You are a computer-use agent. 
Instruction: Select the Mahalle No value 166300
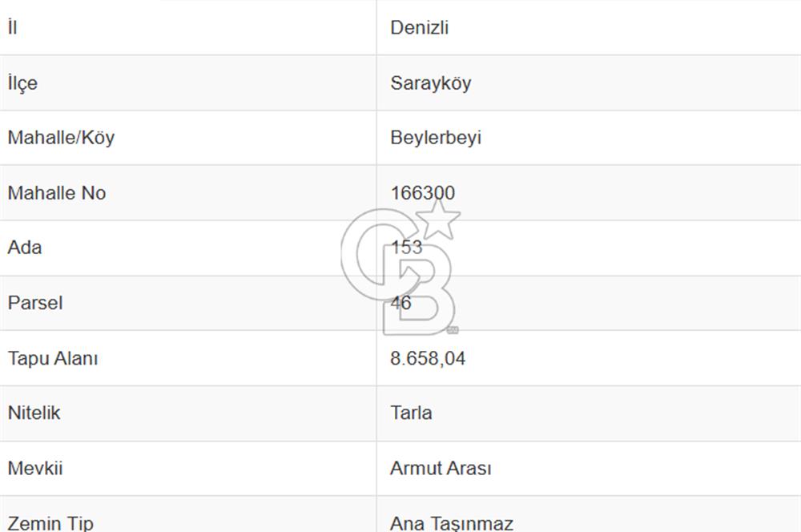[422, 192]
